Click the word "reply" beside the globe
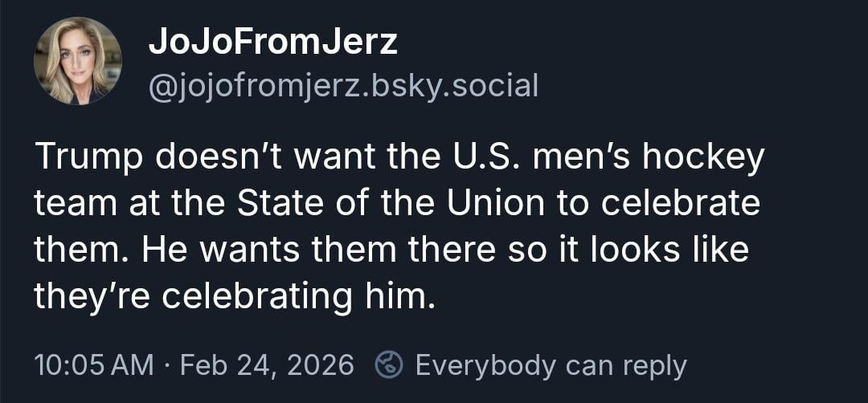Viewport: 868px width, 403px height. coord(648,365)
